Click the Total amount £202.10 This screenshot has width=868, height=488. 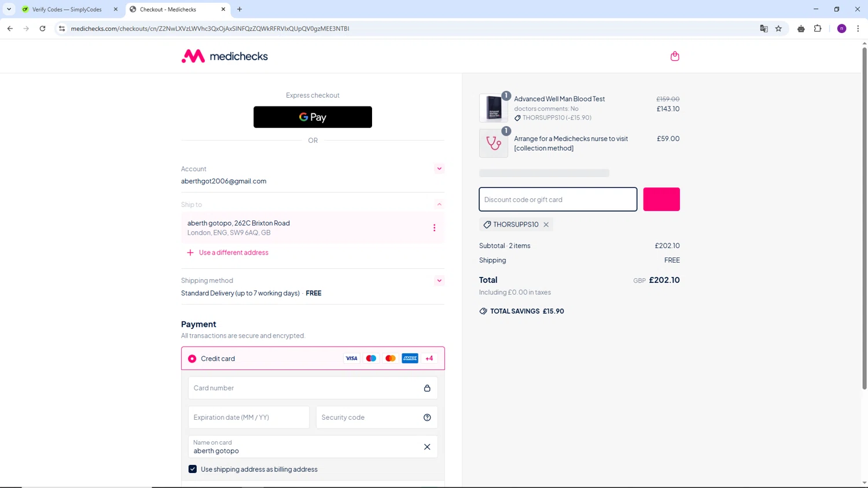pos(664,280)
